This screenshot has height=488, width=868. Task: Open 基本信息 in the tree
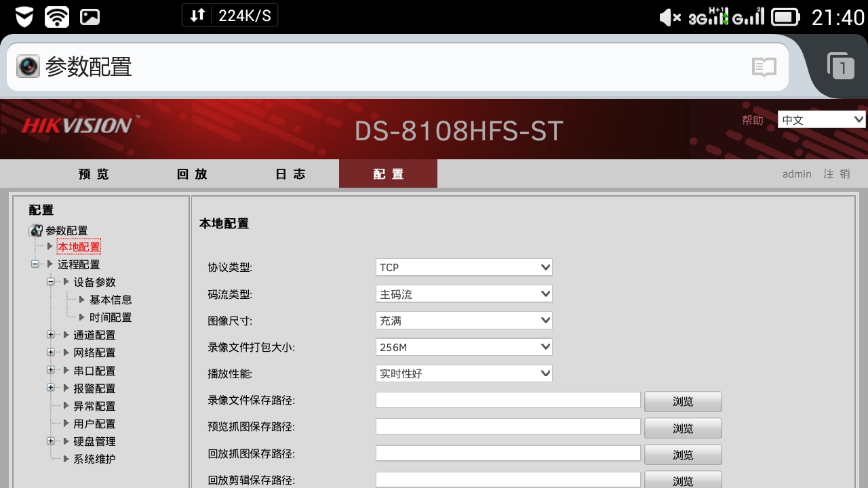pos(111,300)
